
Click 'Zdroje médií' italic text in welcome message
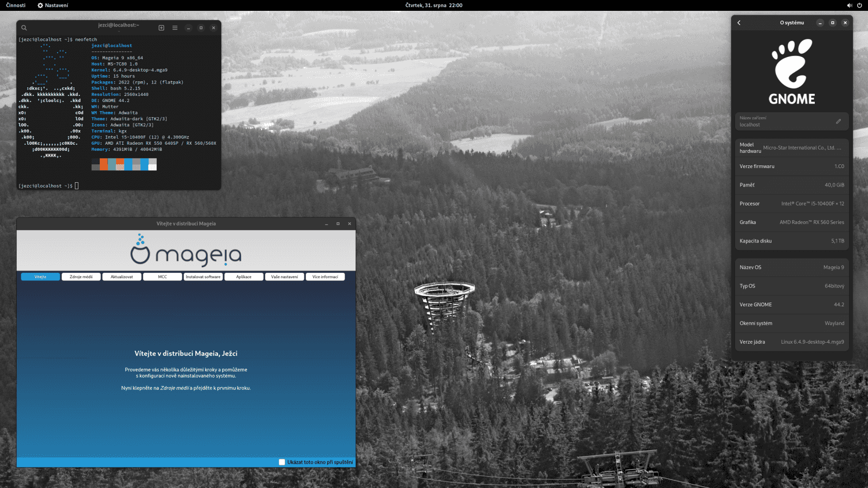[x=175, y=388]
